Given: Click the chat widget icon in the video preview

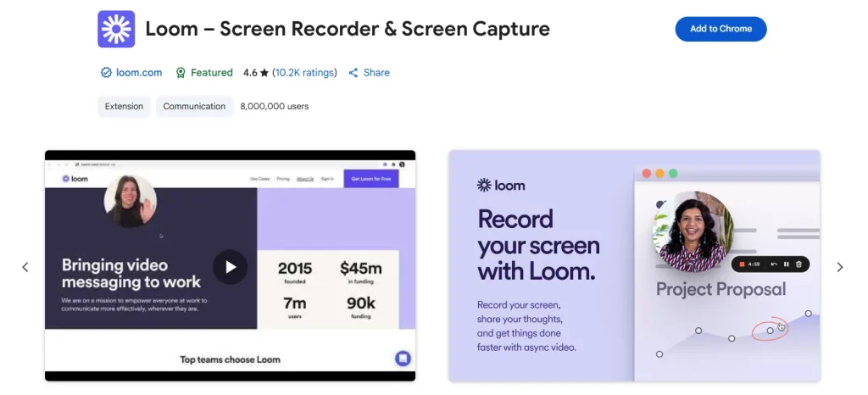Looking at the screenshot, I should click(403, 359).
